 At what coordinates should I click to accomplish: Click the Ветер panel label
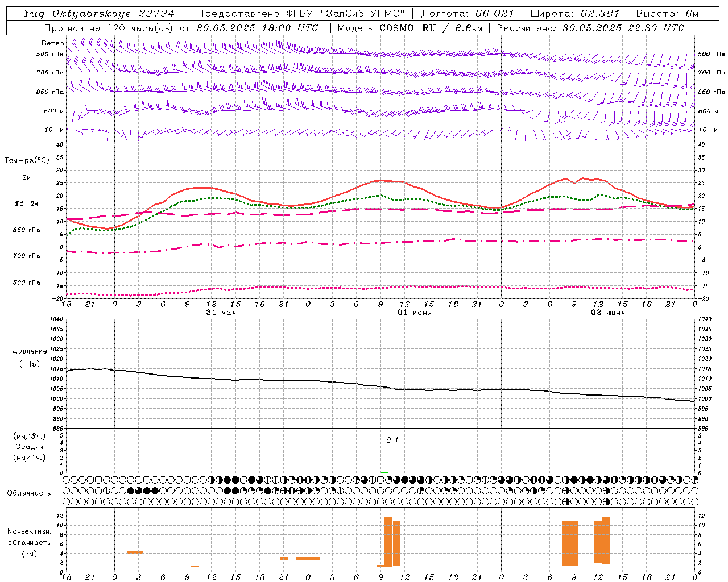(x=52, y=43)
